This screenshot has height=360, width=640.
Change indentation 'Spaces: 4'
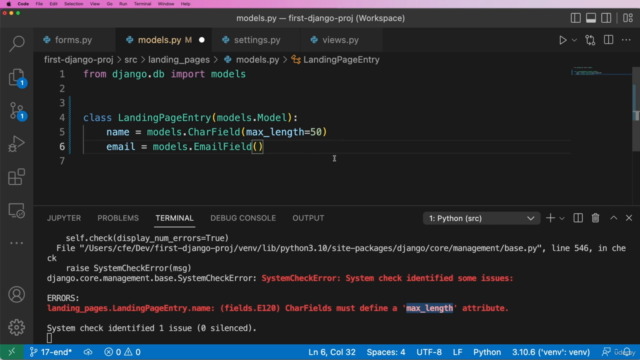click(x=386, y=352)
